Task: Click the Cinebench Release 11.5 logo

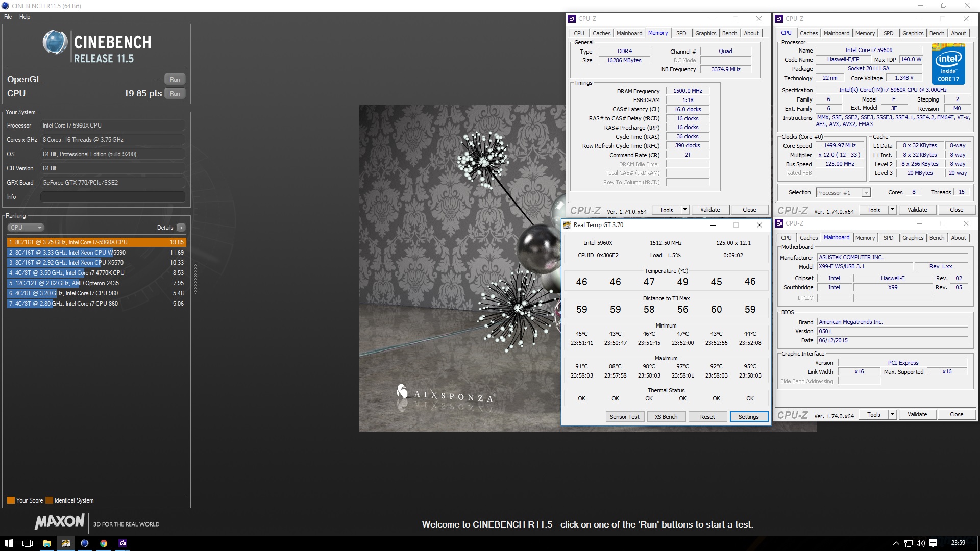Action: pyautogui.click(x=97, y=46)
